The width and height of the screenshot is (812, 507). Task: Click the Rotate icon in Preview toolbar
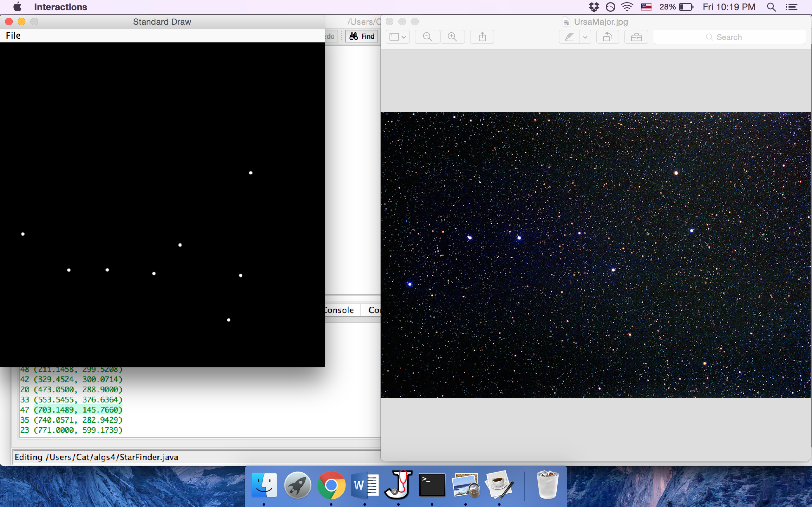point(607,37)
